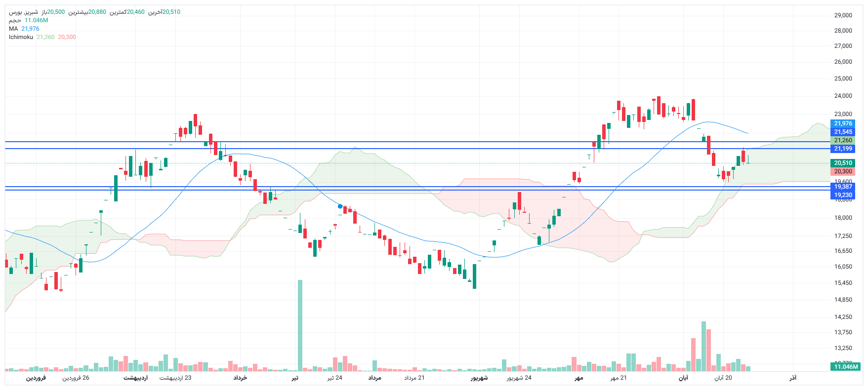This screenshot has height=390, width=868.
Task: Click the 23 اردیبهشت date label
Action: 175,378
